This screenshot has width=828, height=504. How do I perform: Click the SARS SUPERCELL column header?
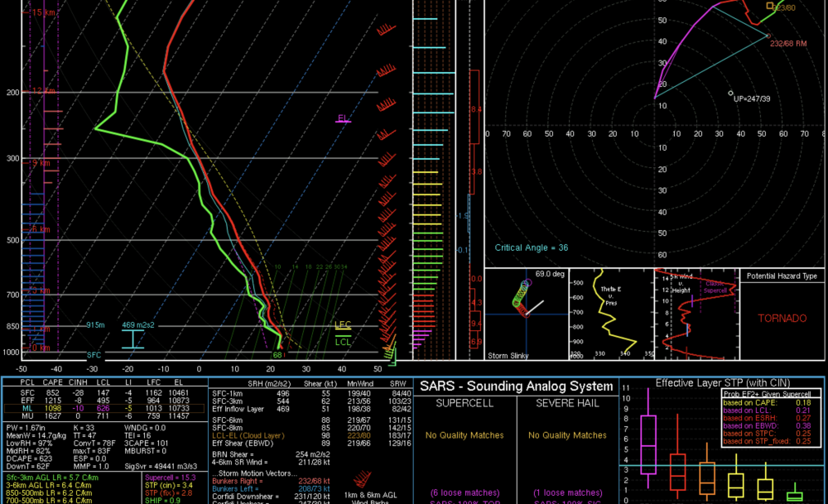point(464,402)
